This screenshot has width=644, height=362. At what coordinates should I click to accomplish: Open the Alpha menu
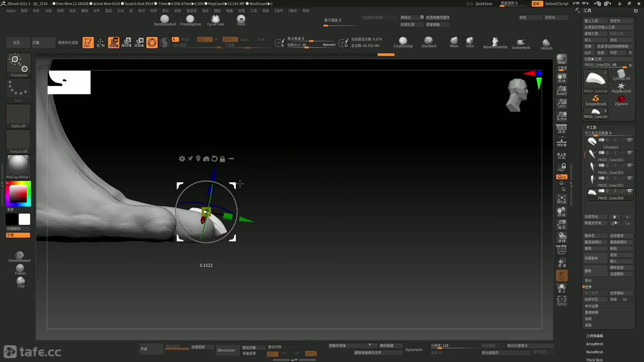coord(11,11)
